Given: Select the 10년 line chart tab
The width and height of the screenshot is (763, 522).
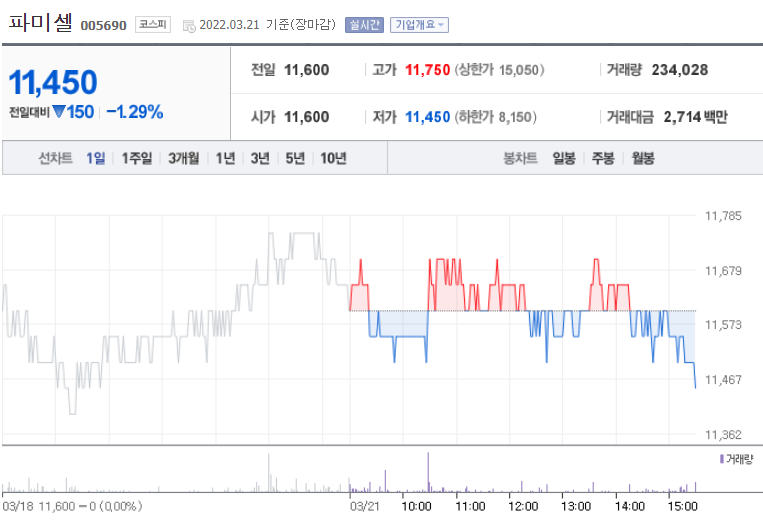Looking at the screenshot, I should 333,158.
